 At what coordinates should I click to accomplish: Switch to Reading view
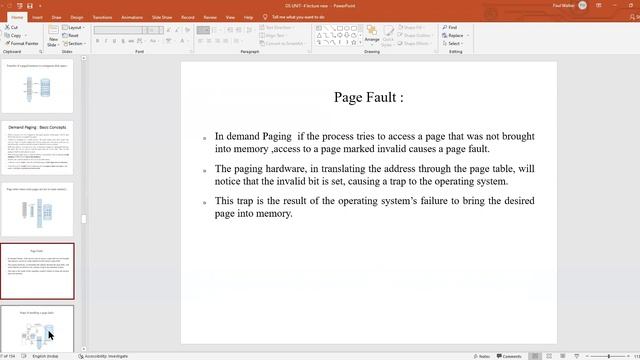562,356
